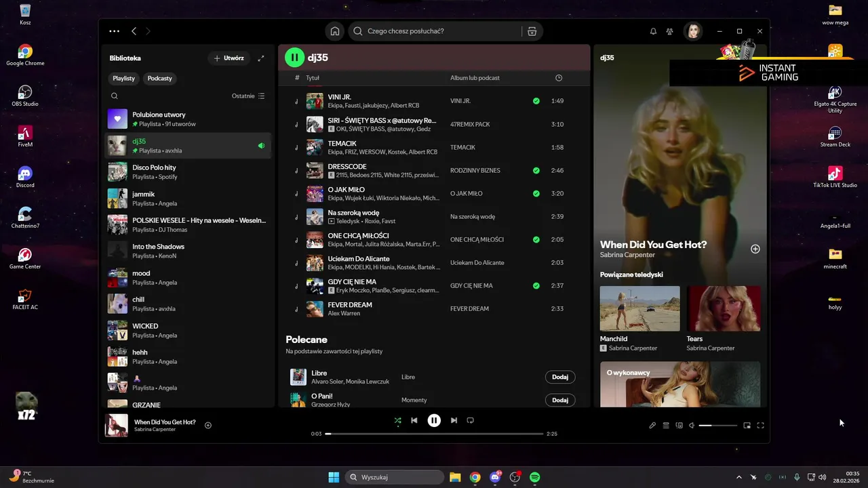The height and width of the screenshot is (488, 868).
Task: Enter full screen player mode
Action: (x=760, y=426)
